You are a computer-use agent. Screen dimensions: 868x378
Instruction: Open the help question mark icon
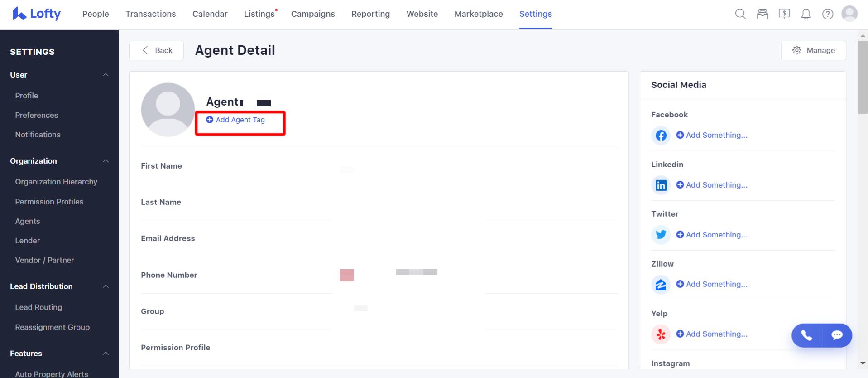click(828, 14)
